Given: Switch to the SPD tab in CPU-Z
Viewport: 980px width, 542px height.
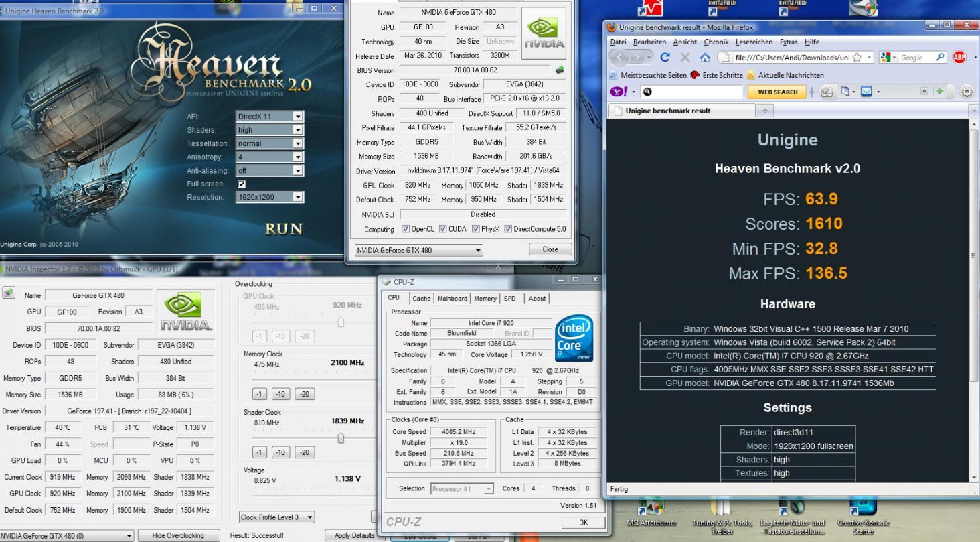Looking at the screenshot, I should (x=511, y=299).
